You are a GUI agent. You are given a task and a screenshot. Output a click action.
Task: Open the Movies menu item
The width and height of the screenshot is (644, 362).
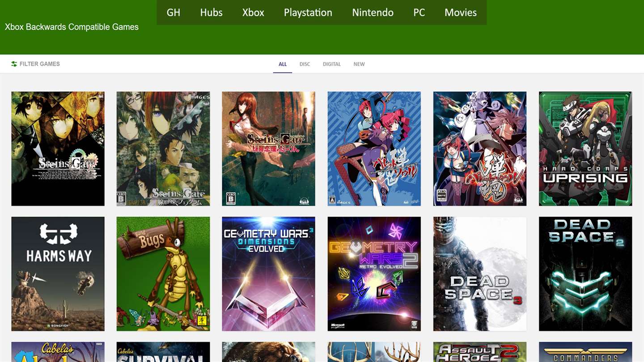pyautogui.click(x=461, y=13)
